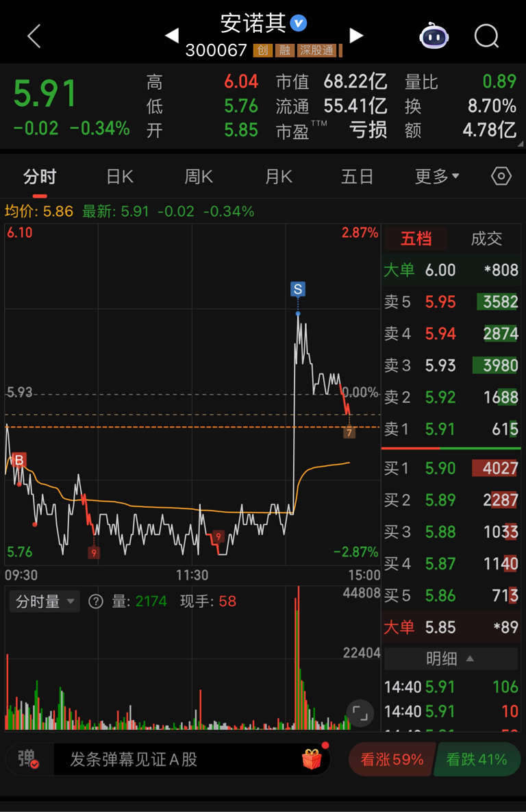The image size is (526, 812).
Task: Tap the 14:40 5.91 106 trade row
Action: tap(451, 687)
